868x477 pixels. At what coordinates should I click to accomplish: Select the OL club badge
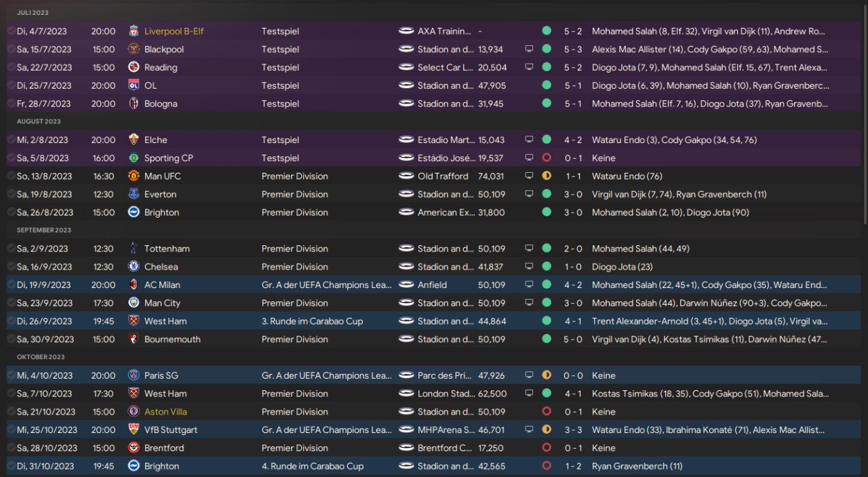(x=134, y=86)
